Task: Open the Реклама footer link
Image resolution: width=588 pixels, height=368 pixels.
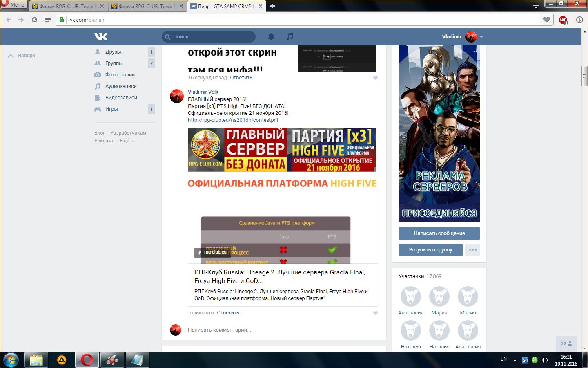Action: pyautogui.click(x=105, y=141)
